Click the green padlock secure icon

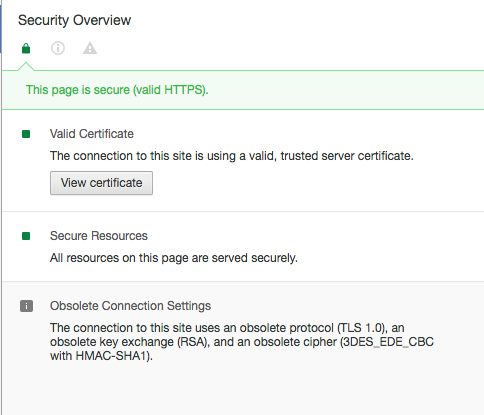click(26, 48)
